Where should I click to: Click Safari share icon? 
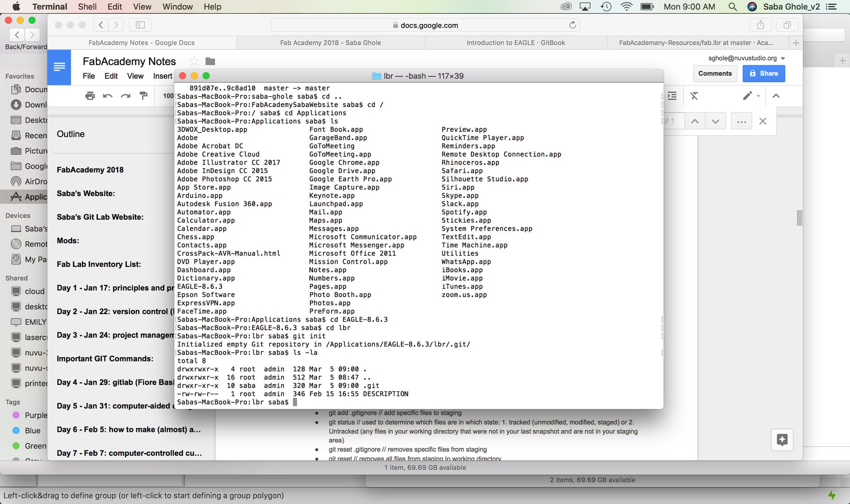coord(761,25)
